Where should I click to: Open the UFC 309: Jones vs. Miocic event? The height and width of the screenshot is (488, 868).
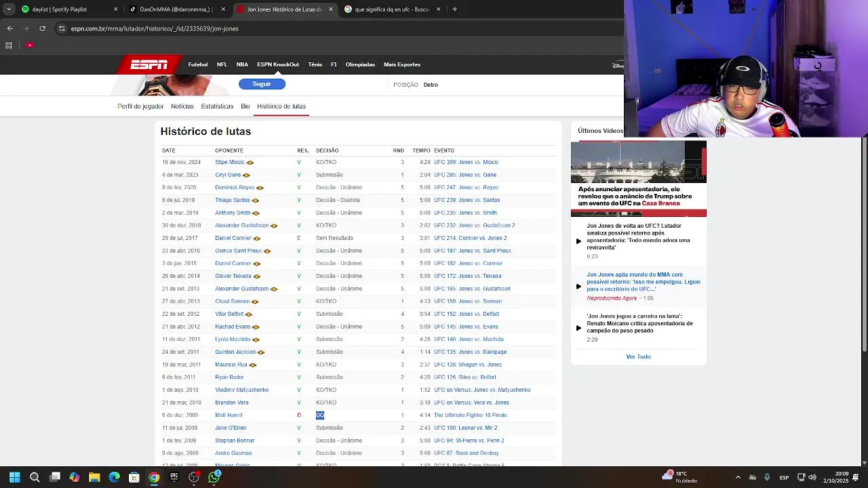point(466,163)
